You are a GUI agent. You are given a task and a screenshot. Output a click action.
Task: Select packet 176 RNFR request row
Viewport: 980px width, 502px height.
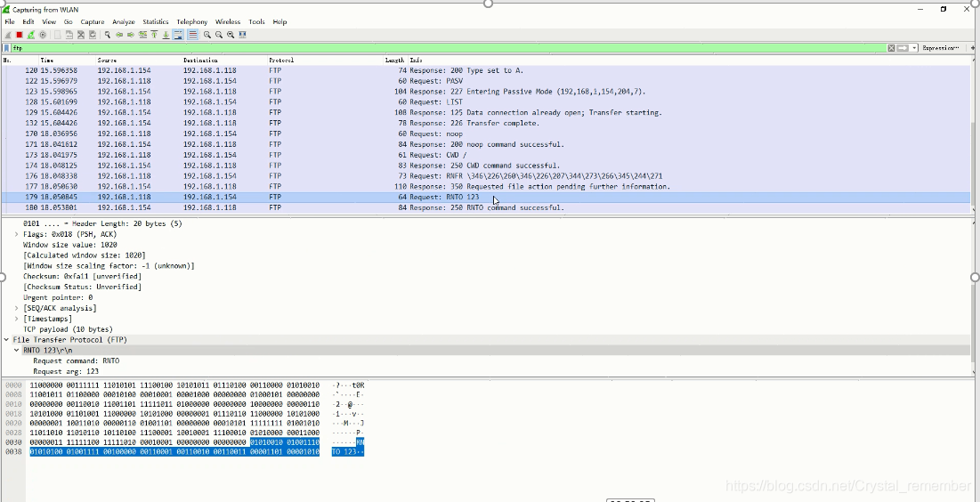coord(486,176)
